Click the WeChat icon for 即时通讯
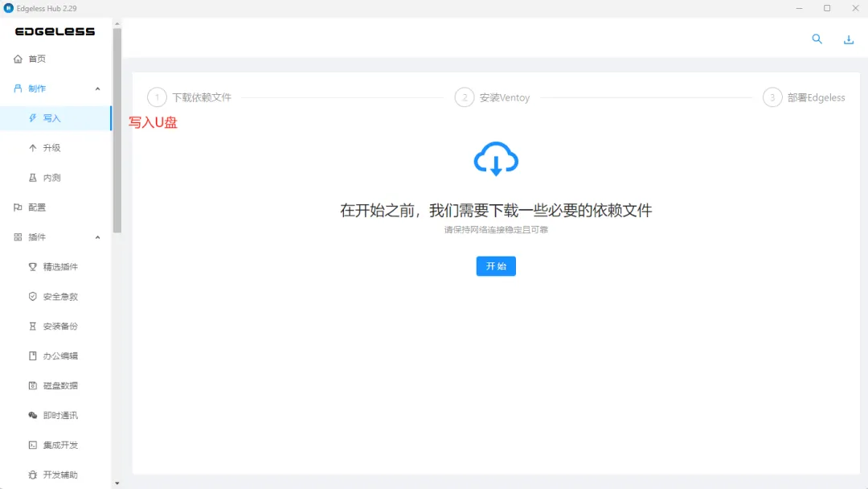This screenshot has width=868, height=489. click(x=33, y=415)
